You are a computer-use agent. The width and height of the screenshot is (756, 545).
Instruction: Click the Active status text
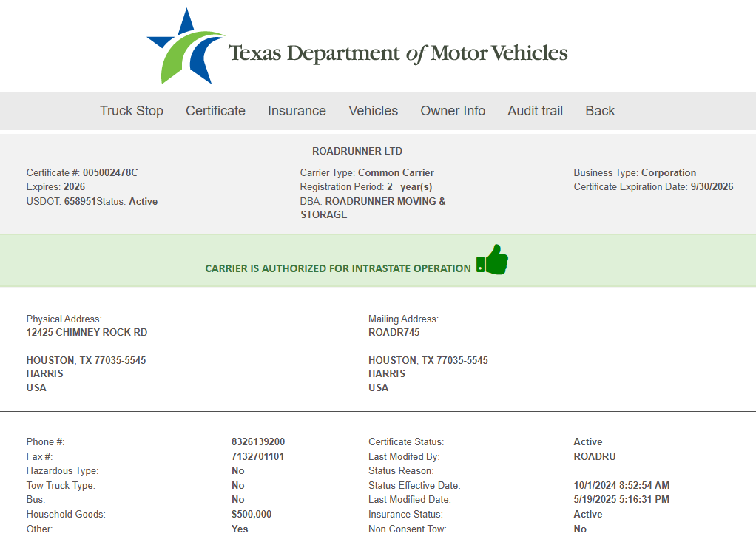tap(144, 201)
